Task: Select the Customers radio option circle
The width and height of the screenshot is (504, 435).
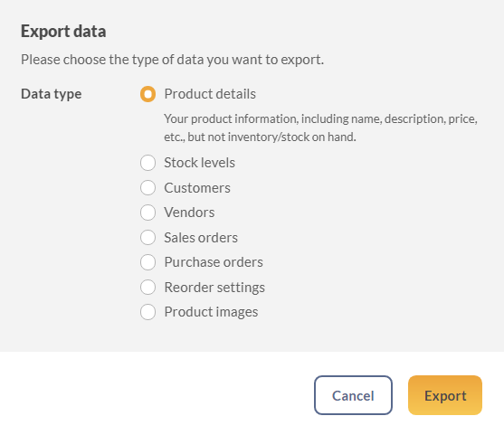Action: pos(147,187)
